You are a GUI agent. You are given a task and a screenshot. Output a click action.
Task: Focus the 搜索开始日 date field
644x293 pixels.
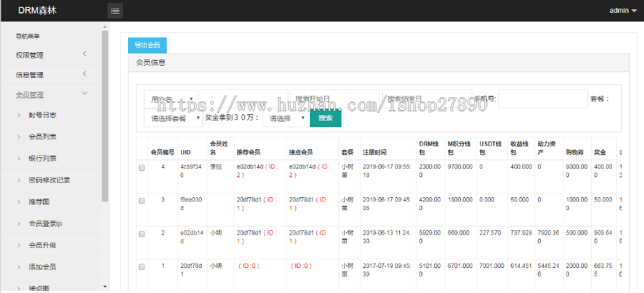[335, 99]
